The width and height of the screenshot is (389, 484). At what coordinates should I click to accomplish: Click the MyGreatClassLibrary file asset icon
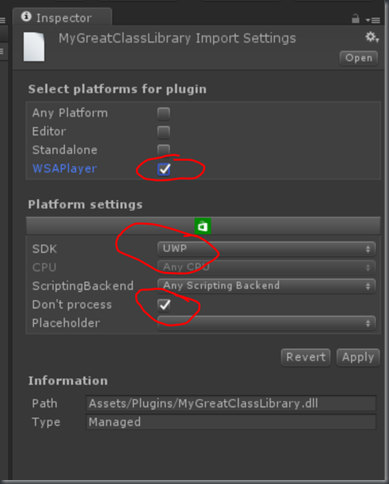click(34, 47)
